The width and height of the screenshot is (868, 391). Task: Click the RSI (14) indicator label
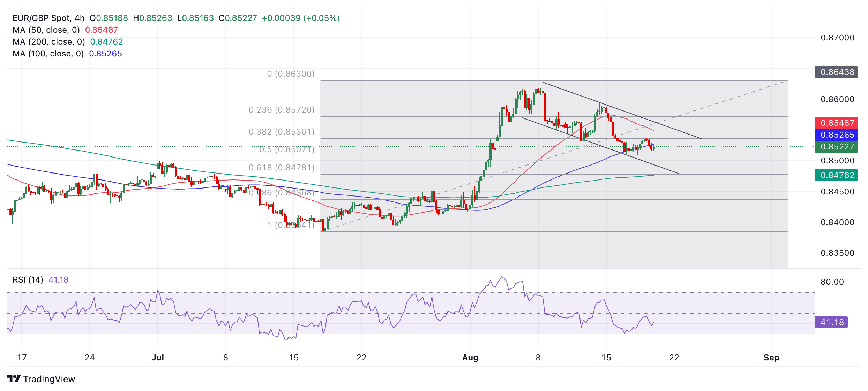pos(28,280)
